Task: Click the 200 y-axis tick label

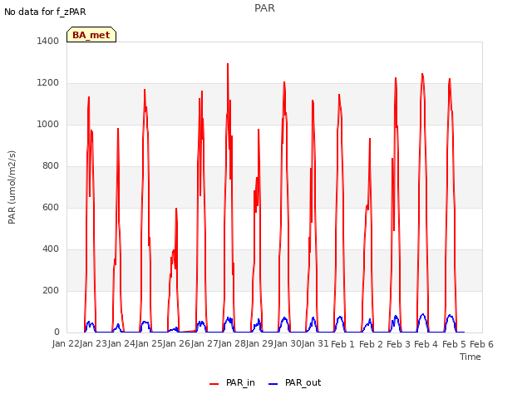Action: click(x=51, y=290)
